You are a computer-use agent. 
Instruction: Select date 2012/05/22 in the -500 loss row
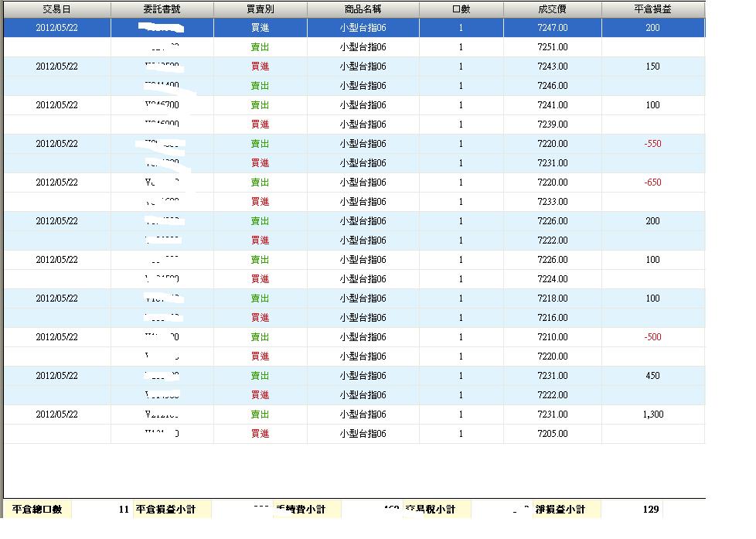(x=57, y=337)
